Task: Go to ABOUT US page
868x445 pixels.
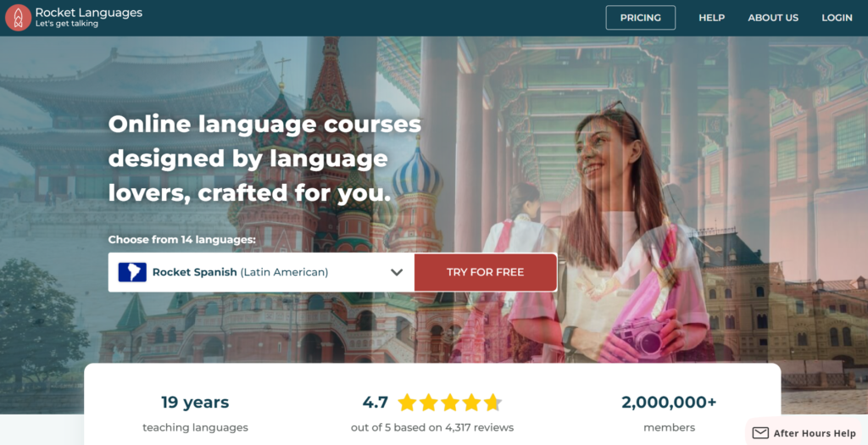Action: [x=773, y=18]
